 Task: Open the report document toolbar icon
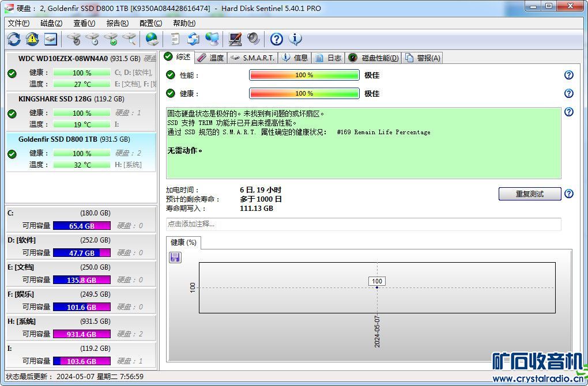[175, 39]
